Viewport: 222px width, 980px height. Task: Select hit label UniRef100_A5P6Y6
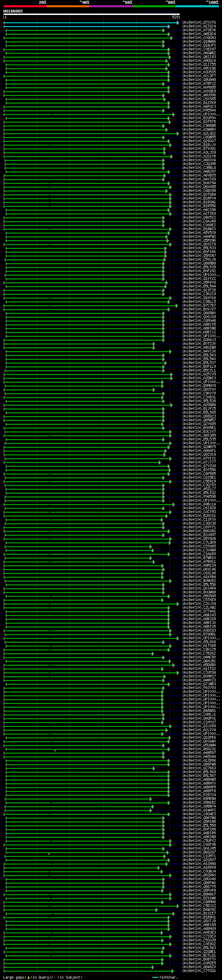pyautogui.click(x=199, y=282)
